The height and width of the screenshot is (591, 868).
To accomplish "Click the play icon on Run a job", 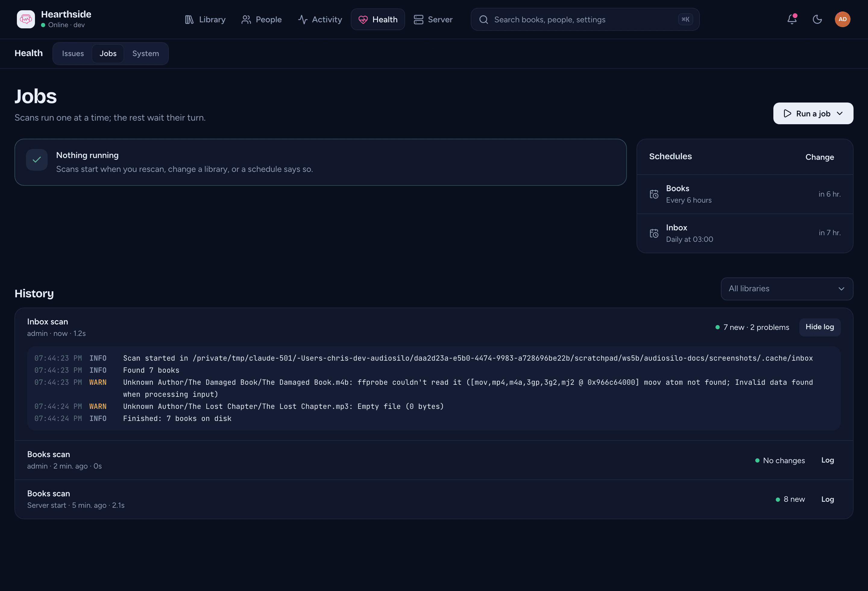I will (787, 114).
